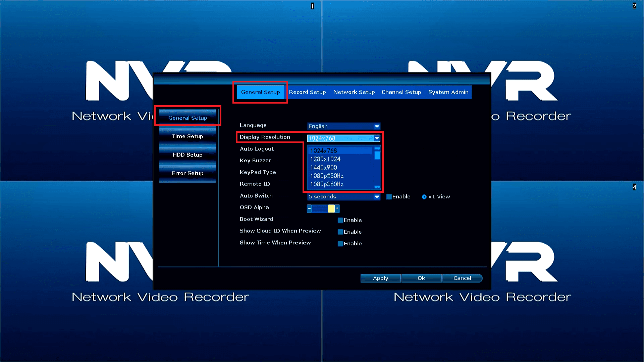Choose 1080p@50Hz in the resolution list
The height and width of the screenshot is (362, 644).
click(x=340, y=176)
